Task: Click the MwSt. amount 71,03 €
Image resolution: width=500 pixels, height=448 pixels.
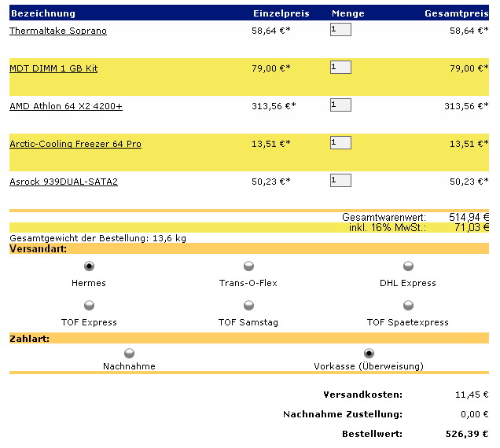Action: click(472, 227)
